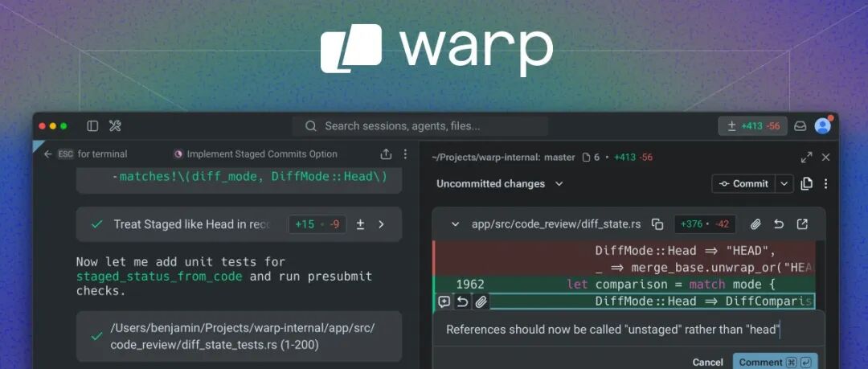Click the review comment text field
This screenshot has height=369, width=868.
click(x=628, y=330)
